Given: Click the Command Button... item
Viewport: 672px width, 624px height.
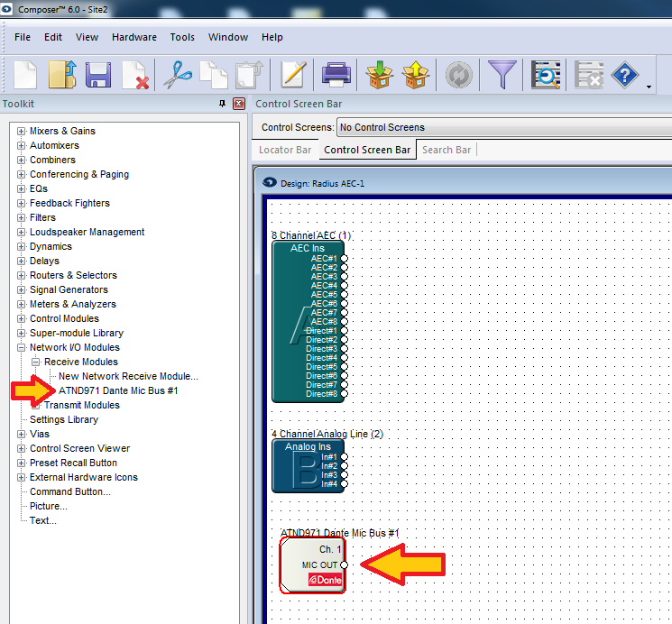Looking at the screenshot, I should [69, 491].
